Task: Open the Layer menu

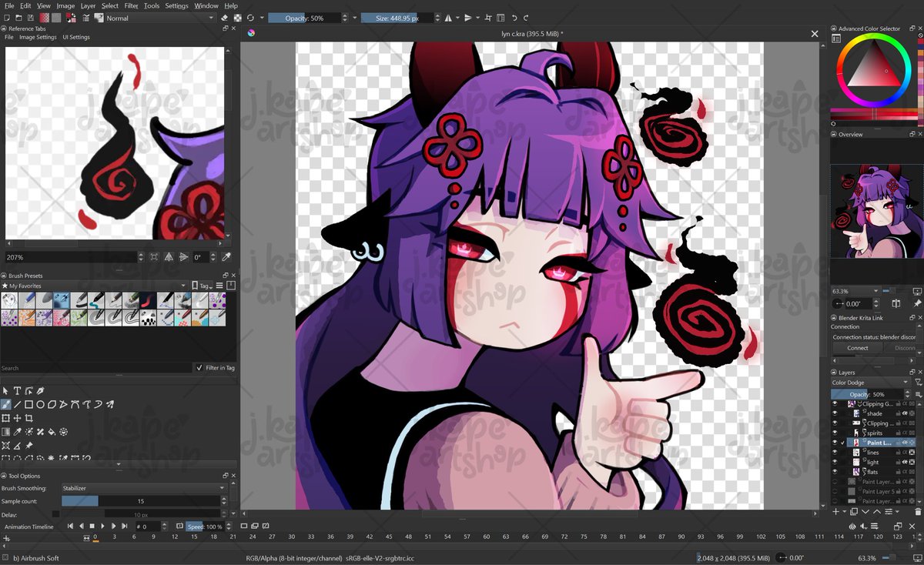Action: pyautogui.click(x=88, y=5)
